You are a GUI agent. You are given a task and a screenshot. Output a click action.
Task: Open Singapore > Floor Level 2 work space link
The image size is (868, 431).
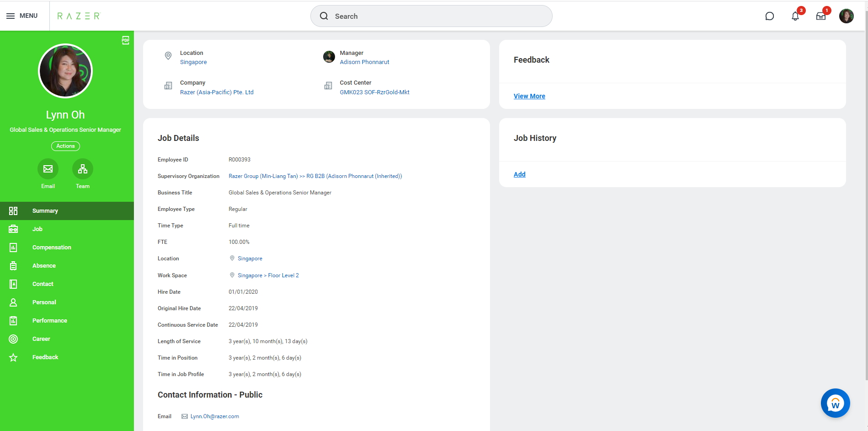(268, 275)
